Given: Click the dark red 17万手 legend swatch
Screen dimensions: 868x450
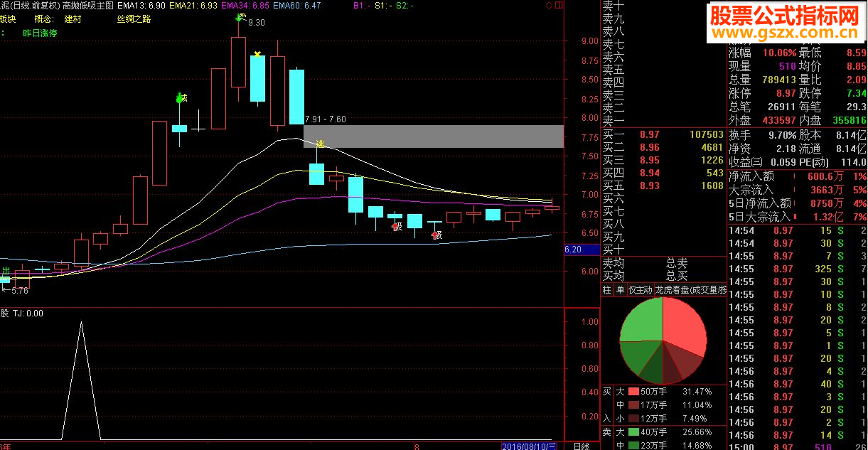Looking at the screenshot, I should (633, 405).
